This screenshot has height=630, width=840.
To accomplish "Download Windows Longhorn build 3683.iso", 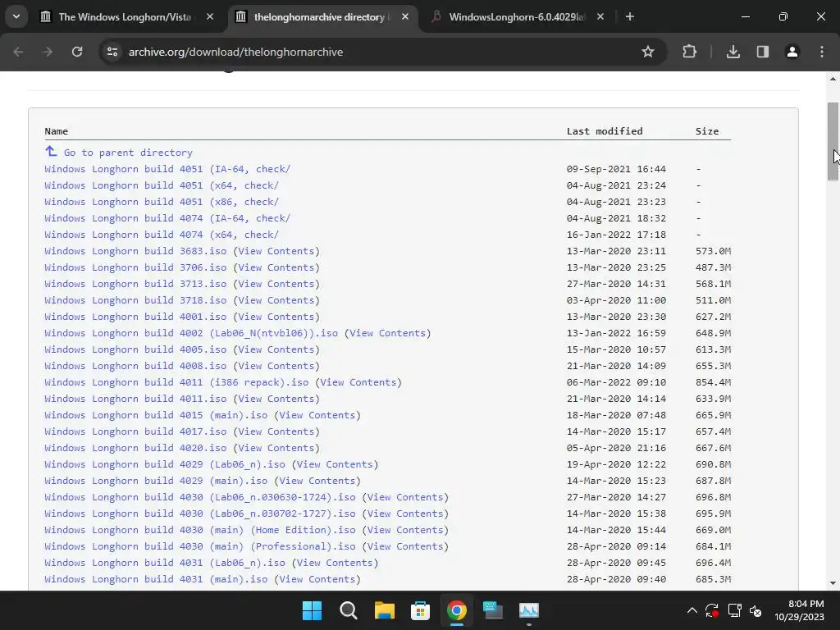I will 135,251.
